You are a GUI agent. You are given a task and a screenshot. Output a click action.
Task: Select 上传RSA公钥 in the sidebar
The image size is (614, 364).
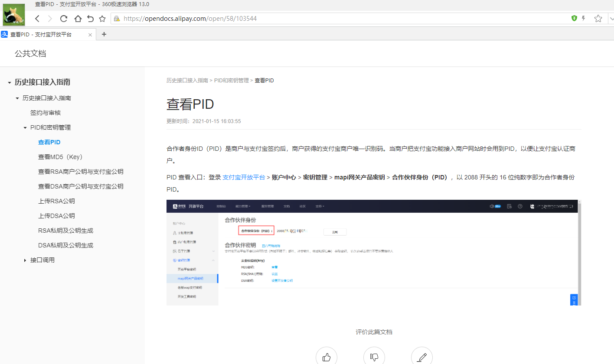coord(56,201)
